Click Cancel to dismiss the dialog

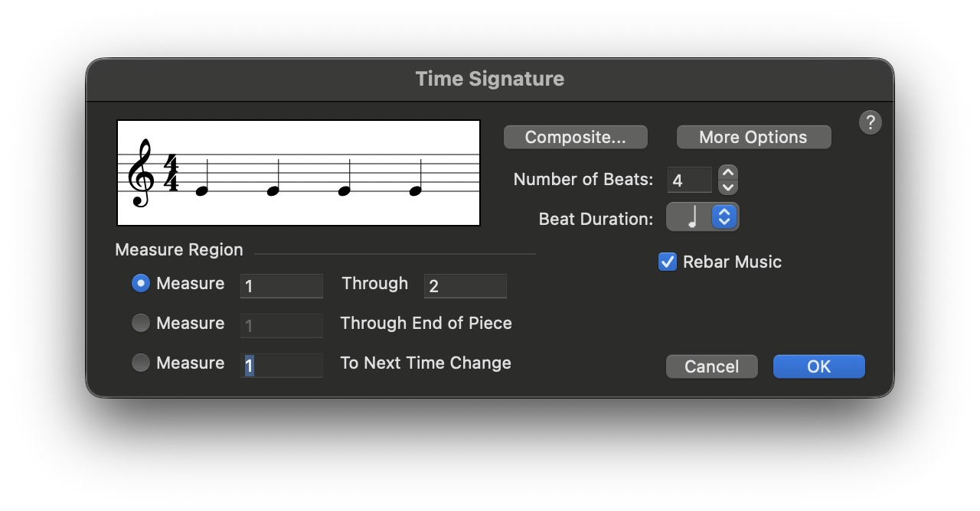tap(711, 366)
